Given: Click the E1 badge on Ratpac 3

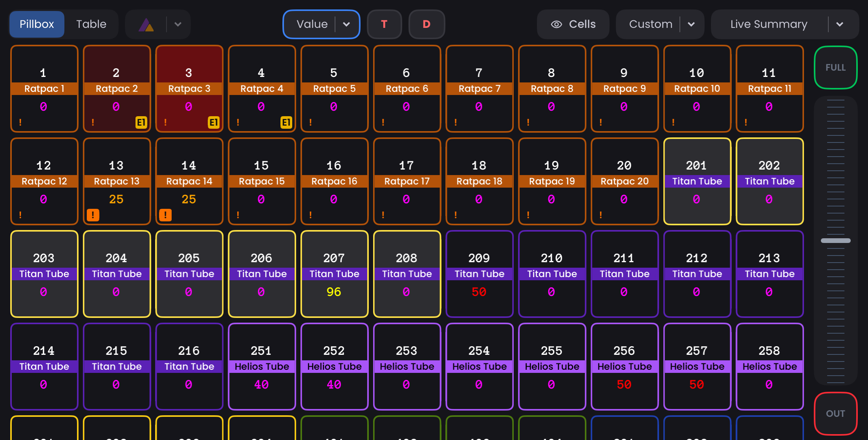Looking at the screenshot, I should click(x=213, y=122).
